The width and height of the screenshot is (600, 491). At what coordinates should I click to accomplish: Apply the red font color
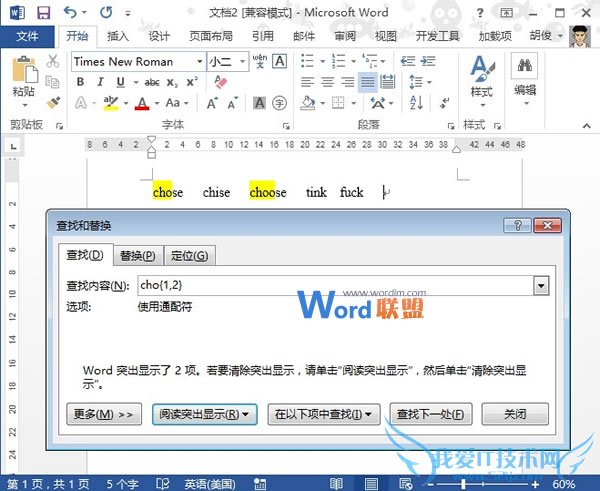[142, 103]
